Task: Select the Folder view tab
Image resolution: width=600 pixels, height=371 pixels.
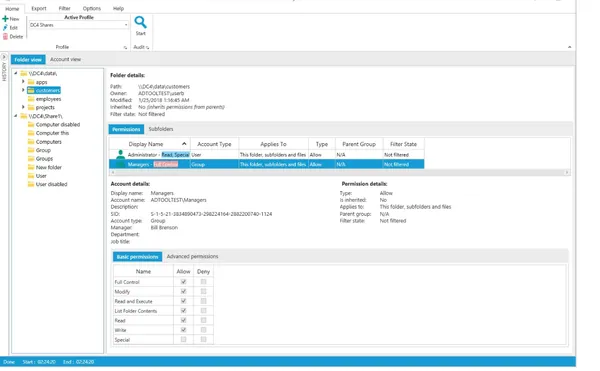Action: coord(28,60)
